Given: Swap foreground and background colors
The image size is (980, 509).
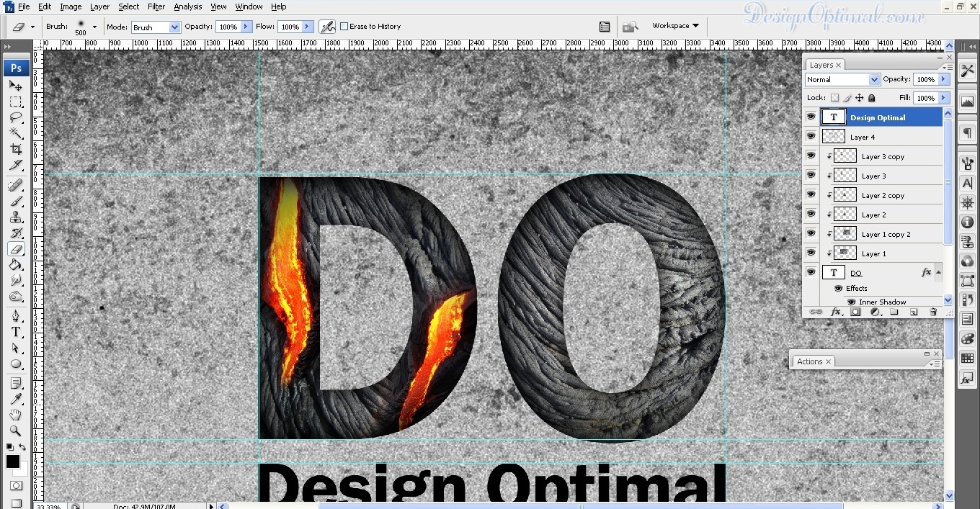Looking at the screenshot, I should coord(23,447).
